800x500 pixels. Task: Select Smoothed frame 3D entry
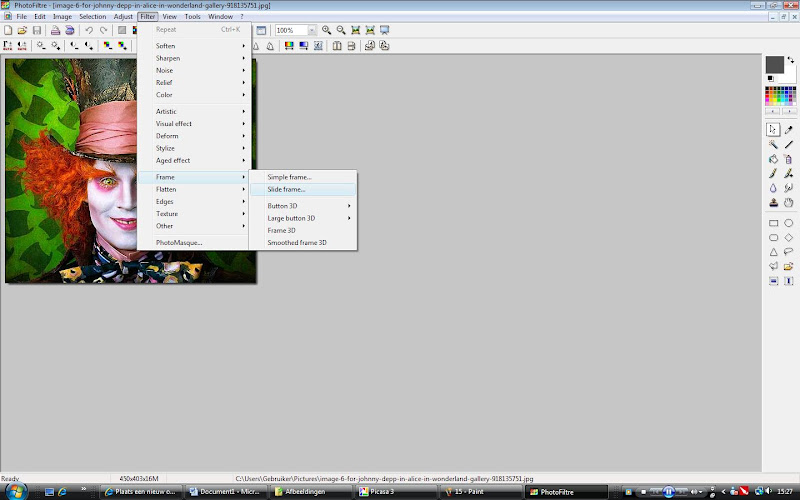(x=303, y=242)
